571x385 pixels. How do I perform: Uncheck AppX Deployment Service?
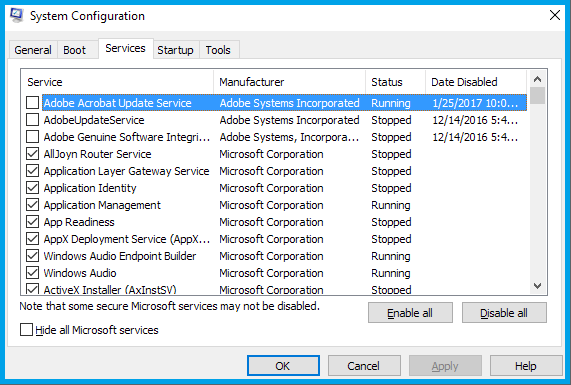click(x=32, y=239)
